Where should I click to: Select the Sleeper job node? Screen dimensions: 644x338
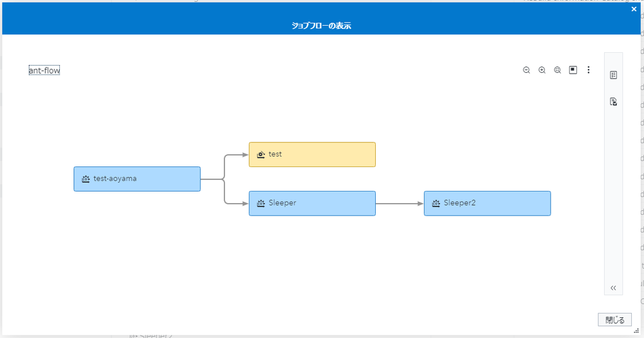(x=312, y=203)
